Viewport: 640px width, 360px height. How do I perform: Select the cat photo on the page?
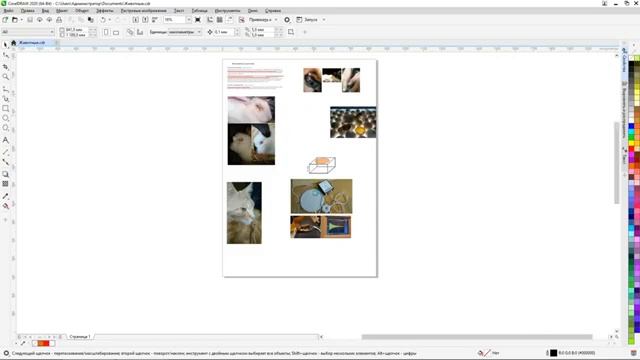244,213
